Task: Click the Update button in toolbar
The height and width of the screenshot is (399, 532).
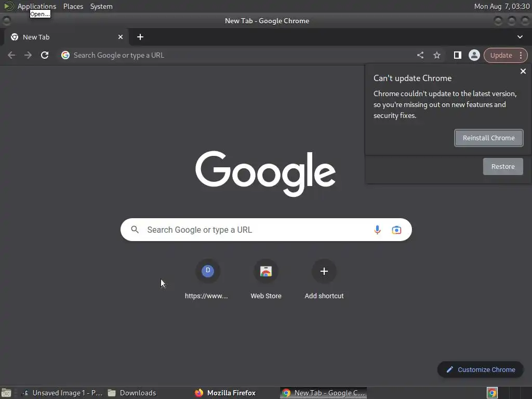Action: click(x=501, y=55)
